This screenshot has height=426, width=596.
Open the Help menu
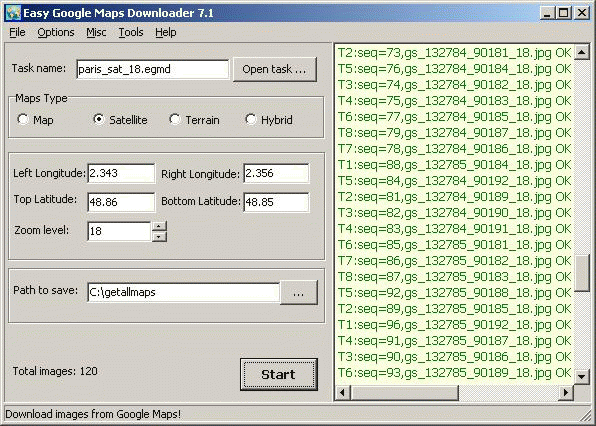(x=166, y=32)
